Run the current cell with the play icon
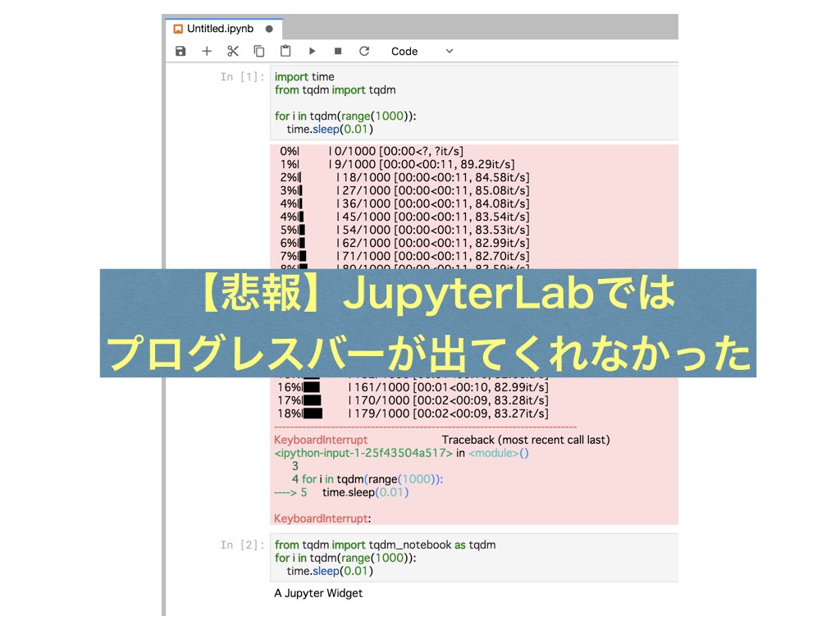The image size is (840, 630). (x=312, y=51)
